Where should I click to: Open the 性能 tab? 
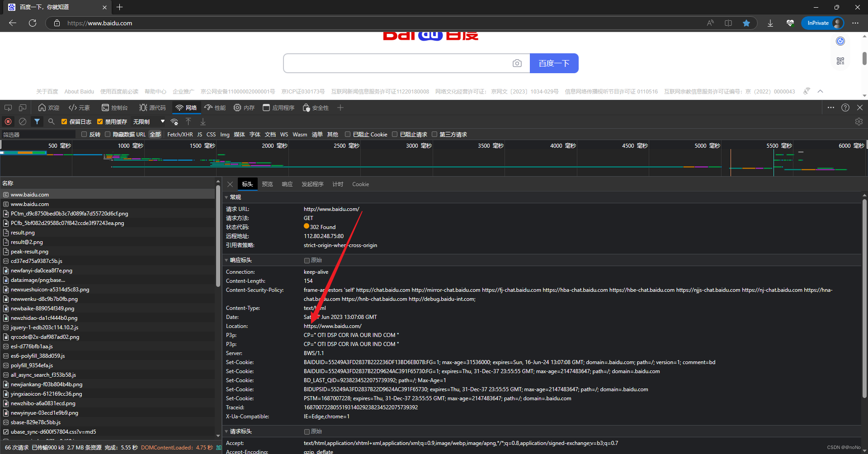tap(215, 108)
